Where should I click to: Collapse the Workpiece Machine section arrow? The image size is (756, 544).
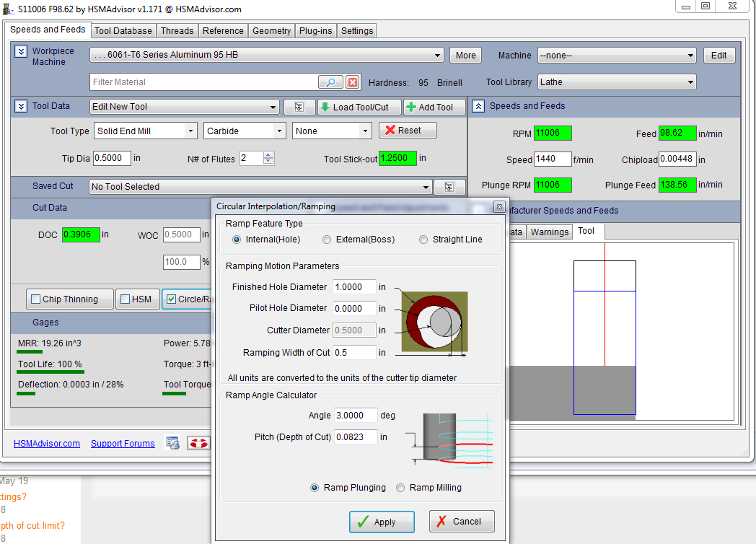[x=21, y=51]
